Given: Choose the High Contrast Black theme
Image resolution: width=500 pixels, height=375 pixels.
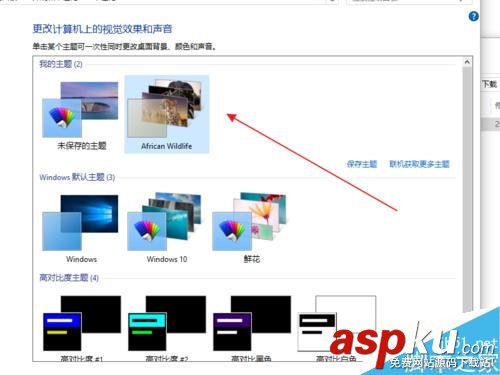Looking at the screenshot, I should pyautogui.click(x=252, y=323).
